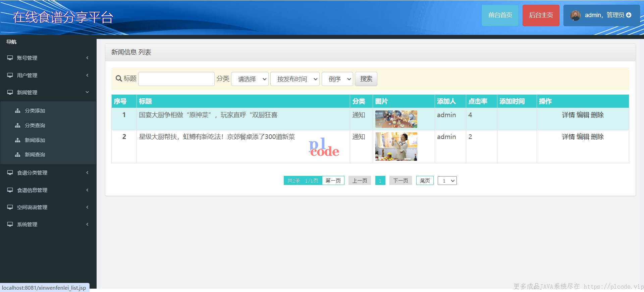The height and width of the screenshot is (292, 644).
Task: Click the monitor icon beside 食谱分类管理
Action: click(10, 173)
